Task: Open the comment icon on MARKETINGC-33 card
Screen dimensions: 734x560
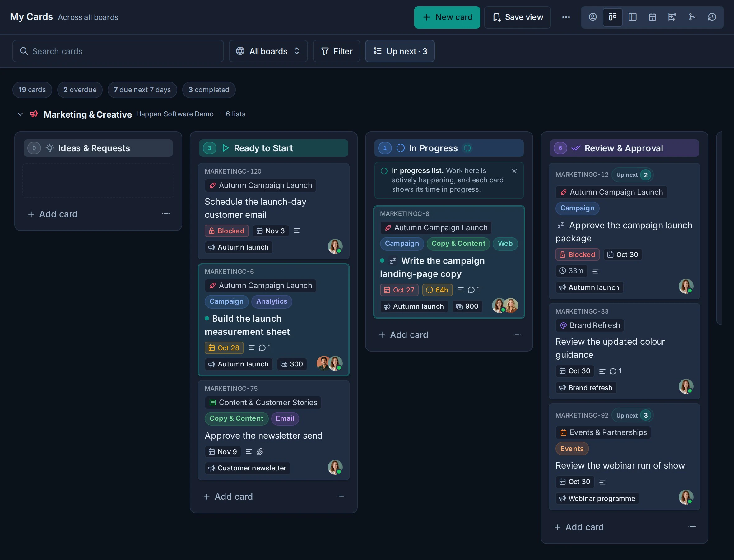Action: coord(616,371)
